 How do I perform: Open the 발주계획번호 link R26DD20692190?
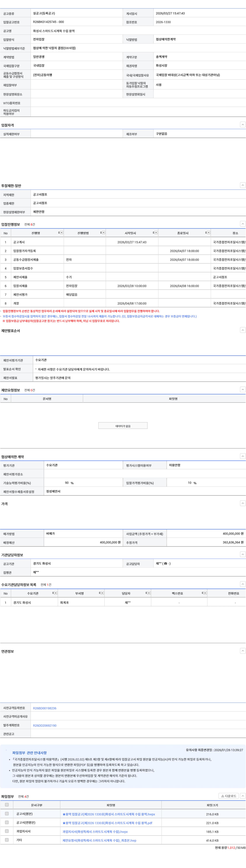click(x=45, y=725)
